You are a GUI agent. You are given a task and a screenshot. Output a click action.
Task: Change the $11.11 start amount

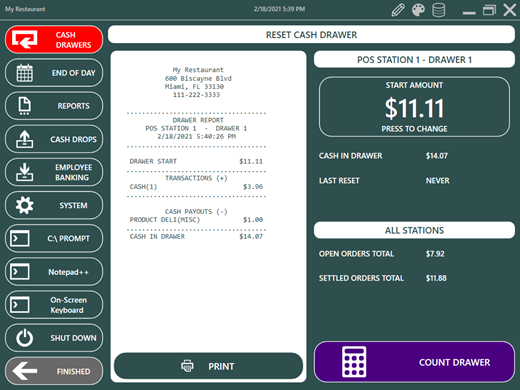point(414,107)
